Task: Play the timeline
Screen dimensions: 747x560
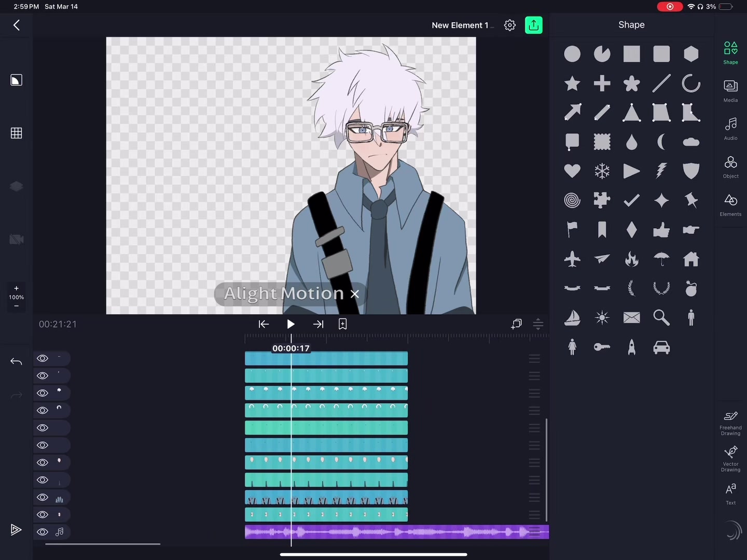Action: click(290, 324)
